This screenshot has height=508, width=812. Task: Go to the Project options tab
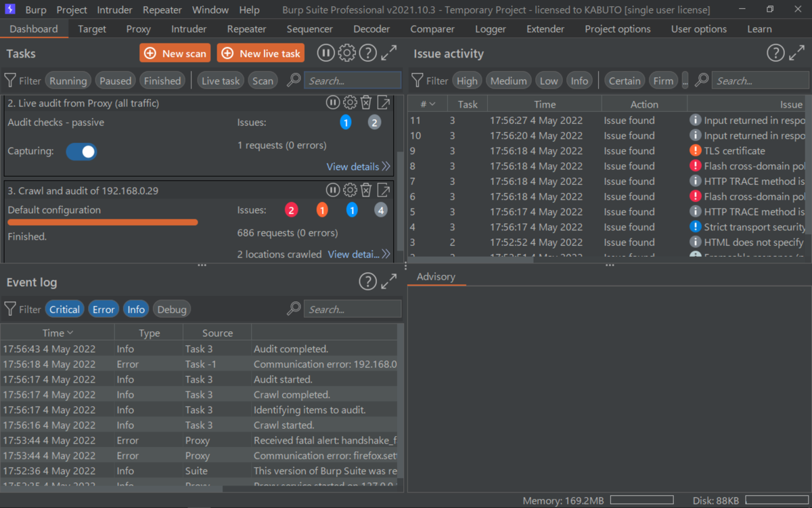tap(618, 29)
